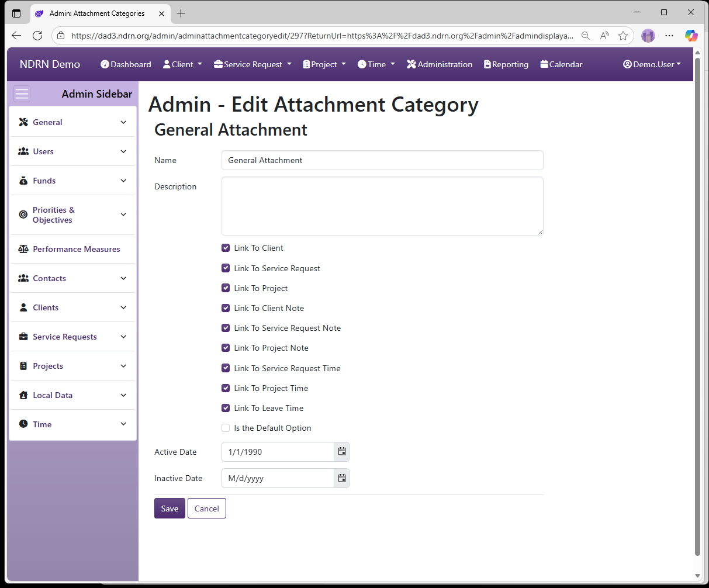Uncheck Link To Project Note checkbox

point(226,348)
